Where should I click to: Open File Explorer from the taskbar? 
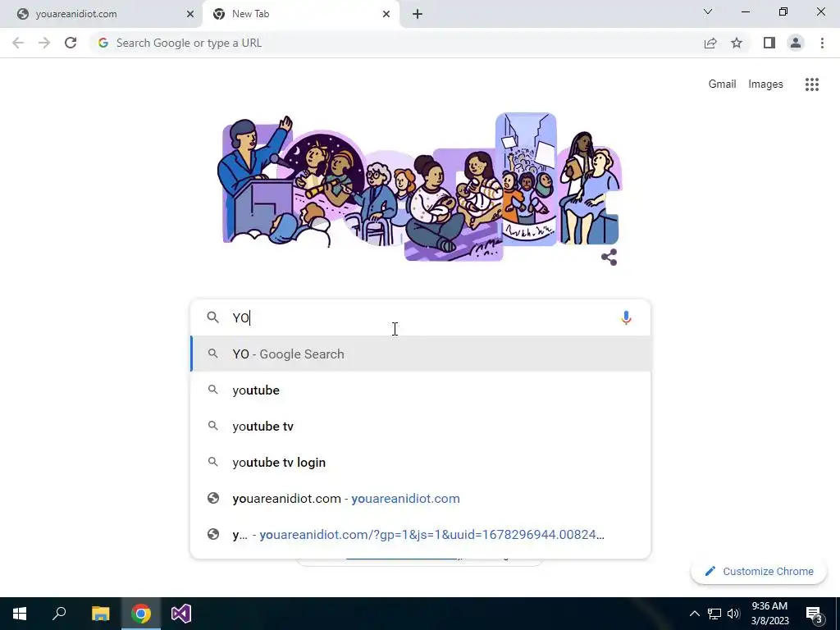tap(100, 614)
